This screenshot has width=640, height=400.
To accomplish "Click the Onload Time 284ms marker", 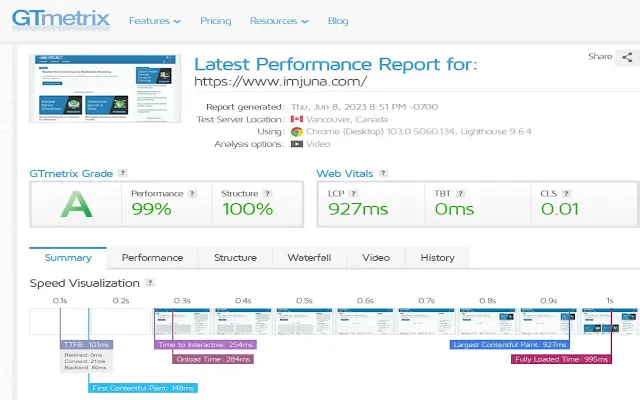I will [x=213, y=359].
